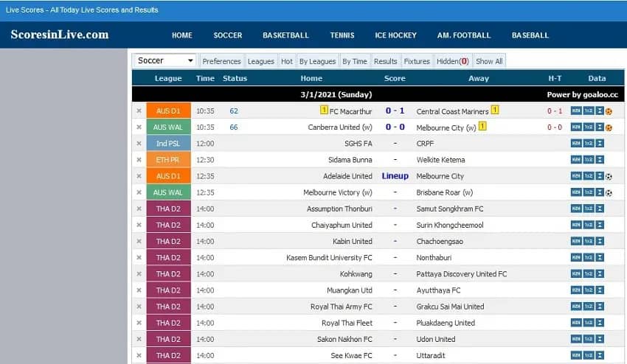Click yellow card icon beside Melbourne City (w)
This screenshot has width=627, height=364.
482,126
